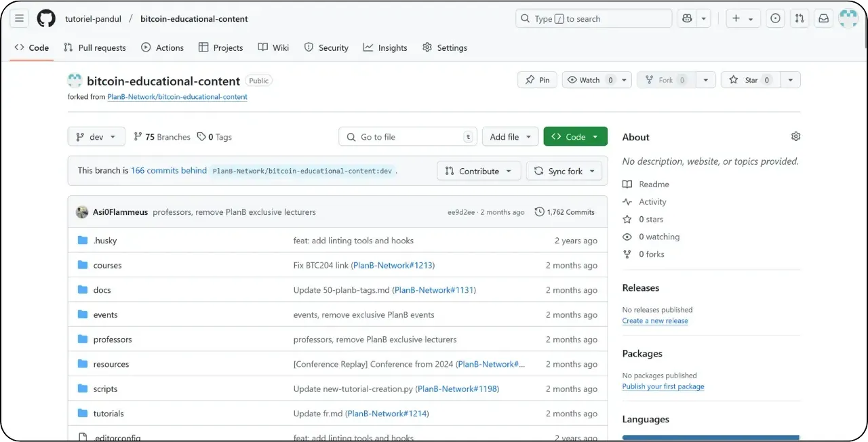Image resolution: width=868 pixels, height=442 pixels.
Task: Star the bitcoin-educational-content repository
Action: click(749, 79)
